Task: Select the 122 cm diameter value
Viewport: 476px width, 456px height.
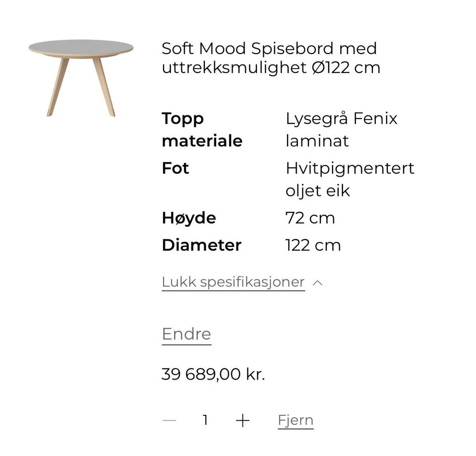Action: [x=313, y=245]
